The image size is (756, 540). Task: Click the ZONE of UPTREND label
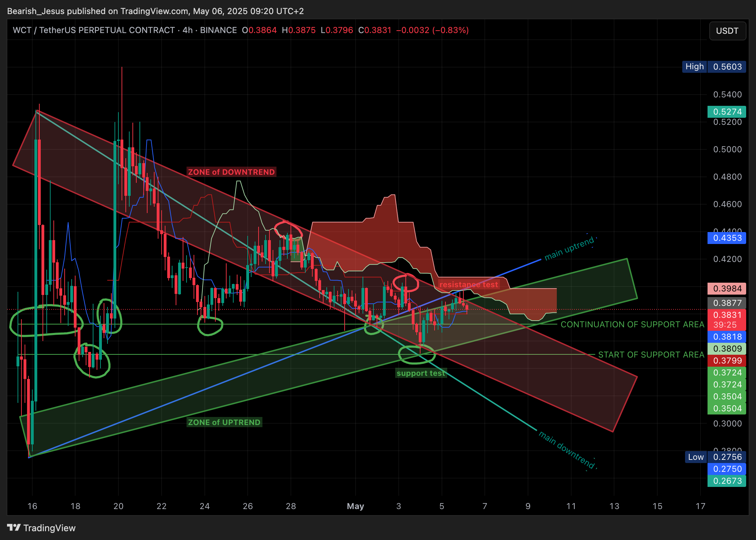point(224,422)
